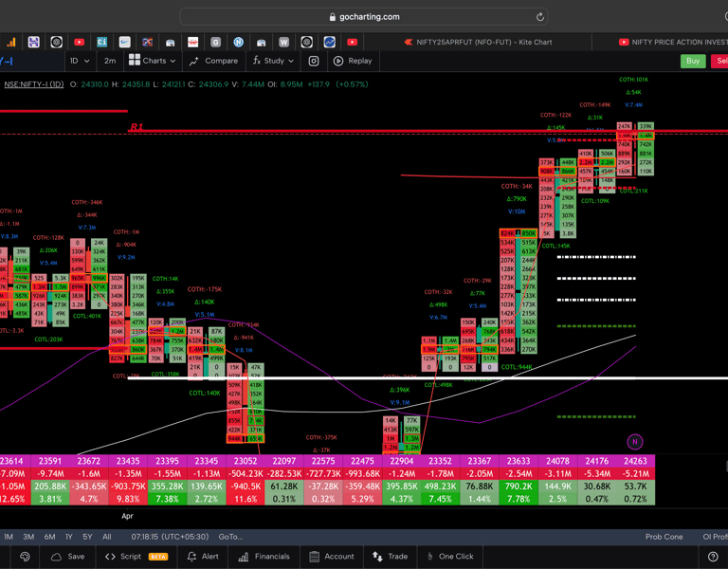
Task: Open the OI Profile panel
Action: pos(715,537)
